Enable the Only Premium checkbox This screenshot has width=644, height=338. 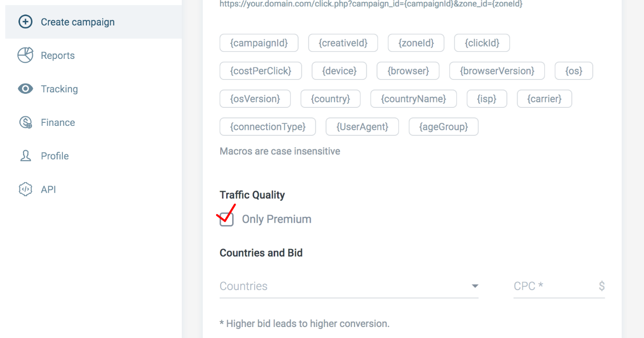point(227,219)
